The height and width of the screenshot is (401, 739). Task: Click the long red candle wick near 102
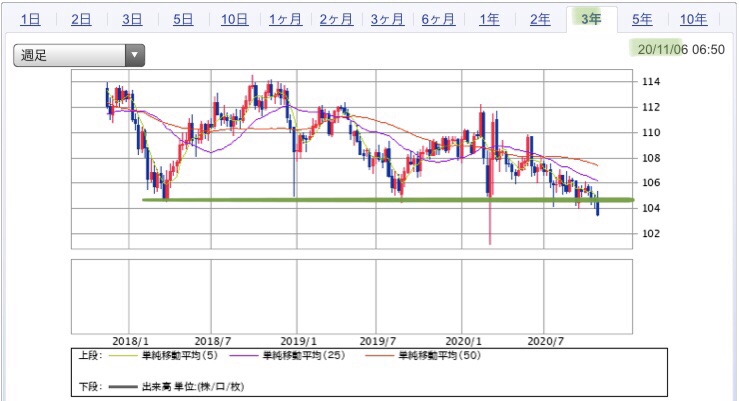490,221
